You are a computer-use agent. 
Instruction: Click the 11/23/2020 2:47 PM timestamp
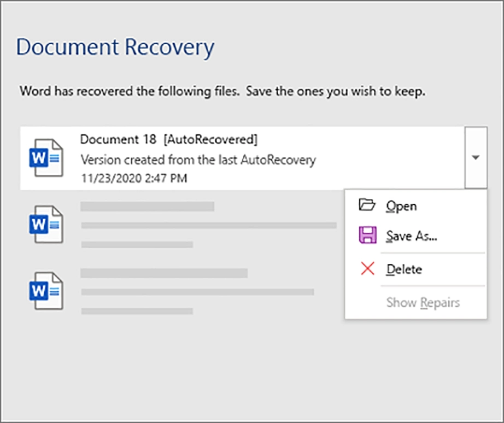tap(134, 178)
